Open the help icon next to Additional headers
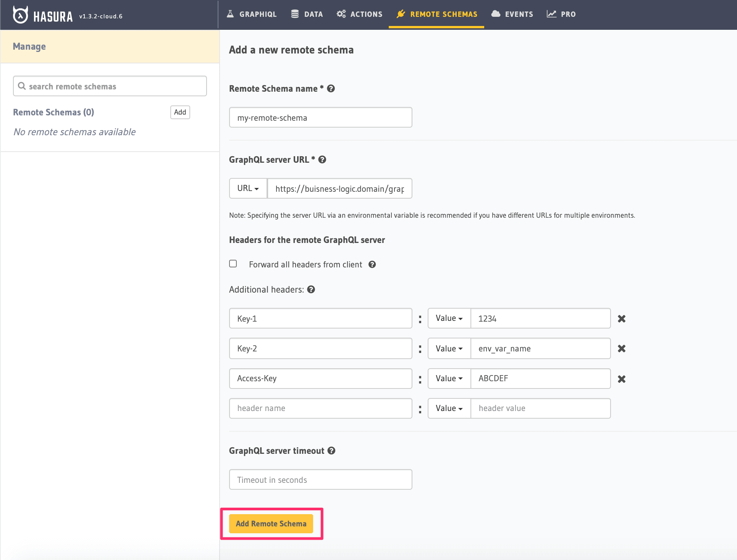The image size is (737, 560). tap(311, 289)
